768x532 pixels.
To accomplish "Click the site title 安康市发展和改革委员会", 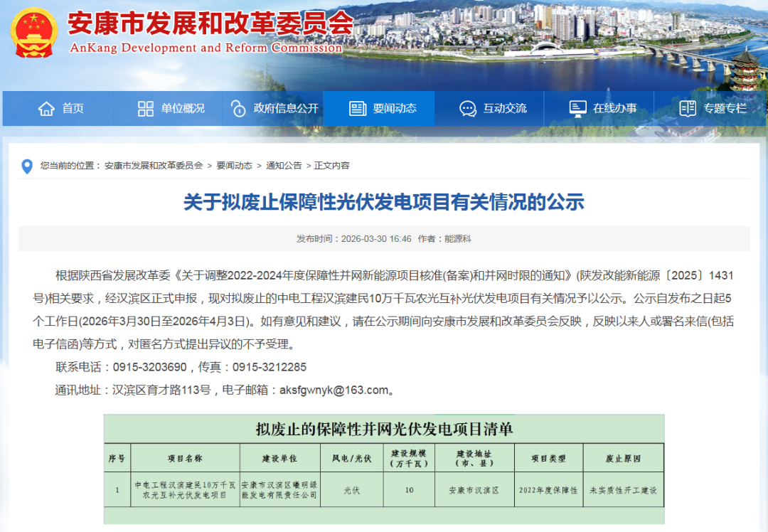I will coord(210,25).
